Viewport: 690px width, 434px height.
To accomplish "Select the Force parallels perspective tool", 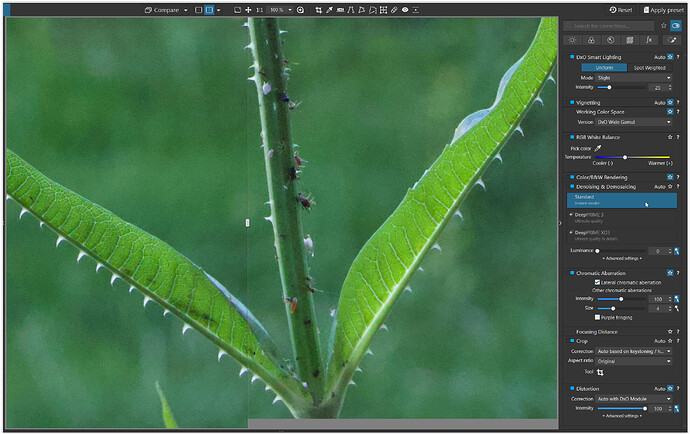I will (x=351, y=10).
